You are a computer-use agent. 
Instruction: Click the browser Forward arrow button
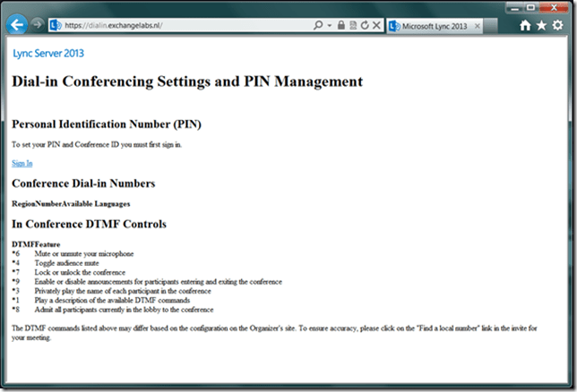[x=36, y=25]
